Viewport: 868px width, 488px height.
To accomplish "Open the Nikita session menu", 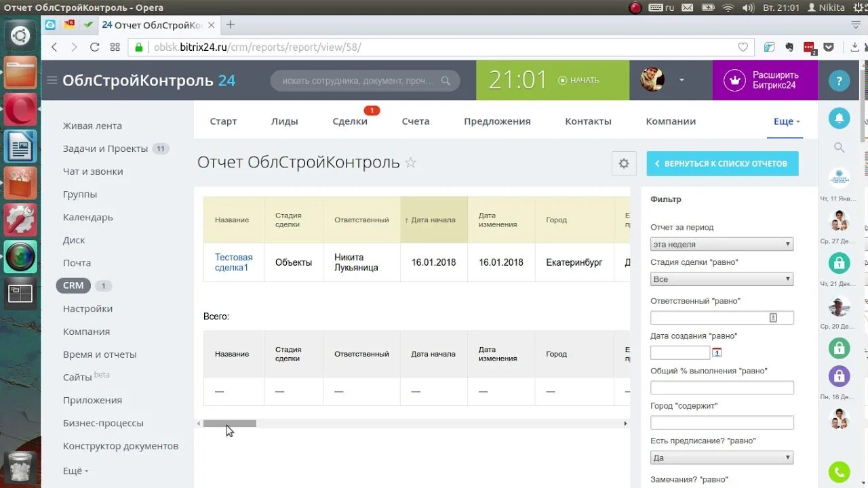I will 826,7.
